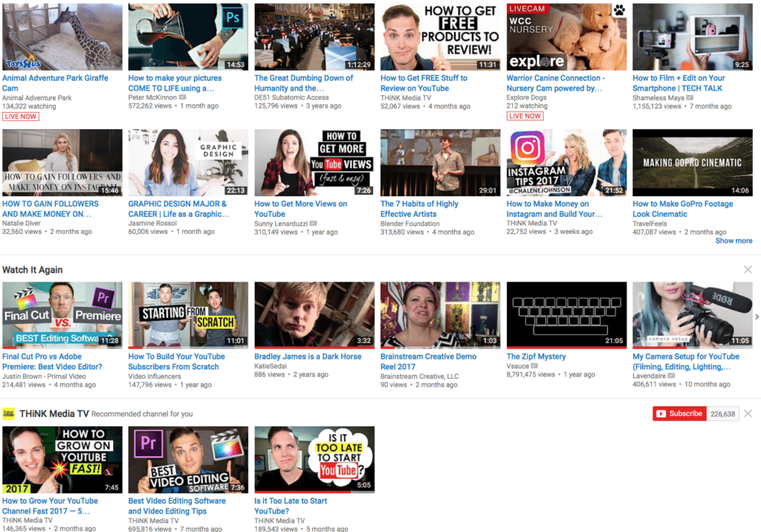Visit Natalie Diver's channel
Screen dimensions: 761x532
tap(22, 224)
